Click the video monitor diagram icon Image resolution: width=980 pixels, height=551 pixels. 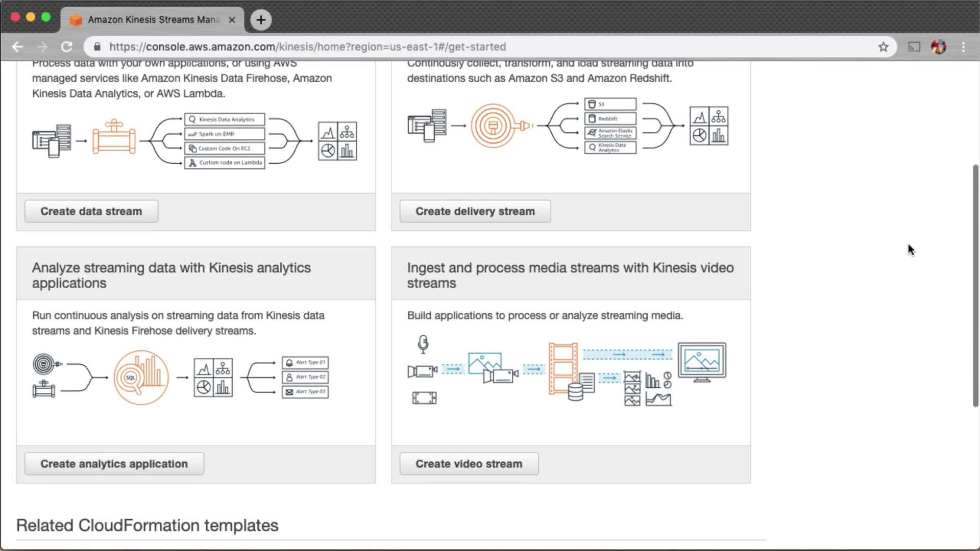(x=702, y=362)
